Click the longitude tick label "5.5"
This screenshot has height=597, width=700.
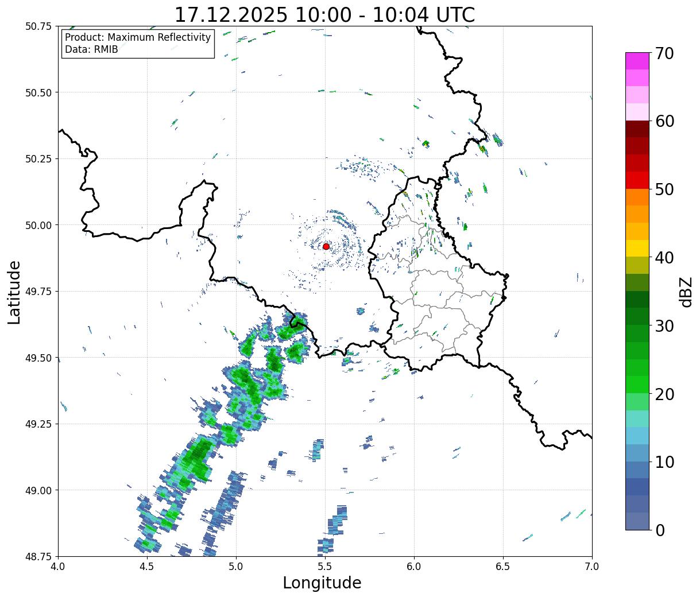[325, 567]
